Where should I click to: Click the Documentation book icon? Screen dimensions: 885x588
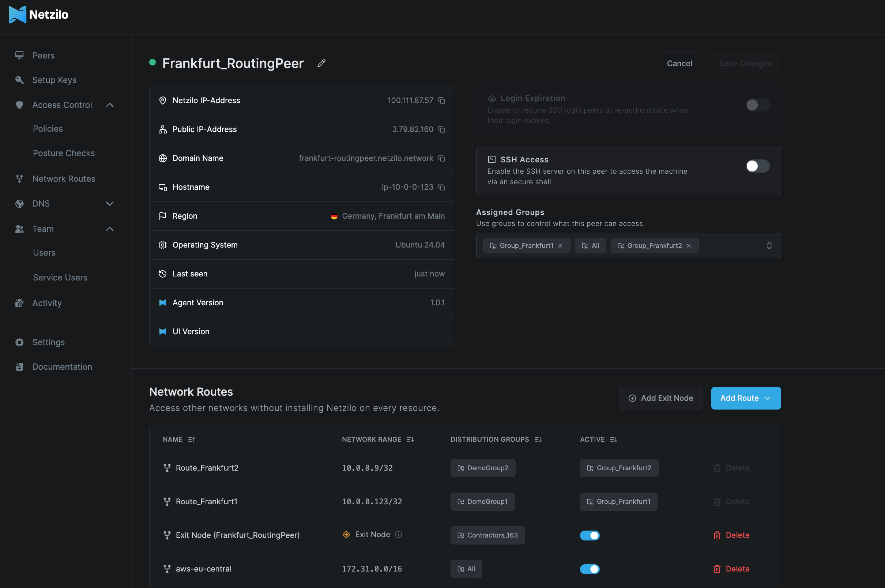pos(19,367)
